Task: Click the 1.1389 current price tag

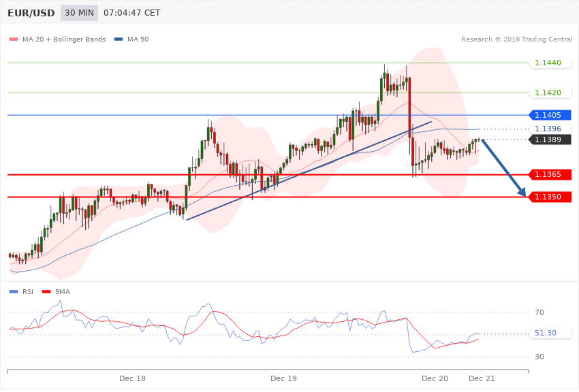Action: (x=550, y=140)
